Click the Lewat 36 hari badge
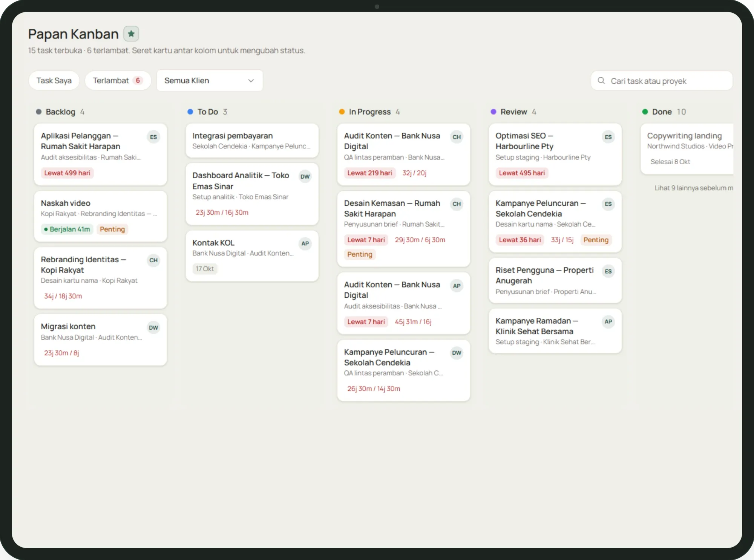This screenshot has height=560, width=754. pos(520,240)
